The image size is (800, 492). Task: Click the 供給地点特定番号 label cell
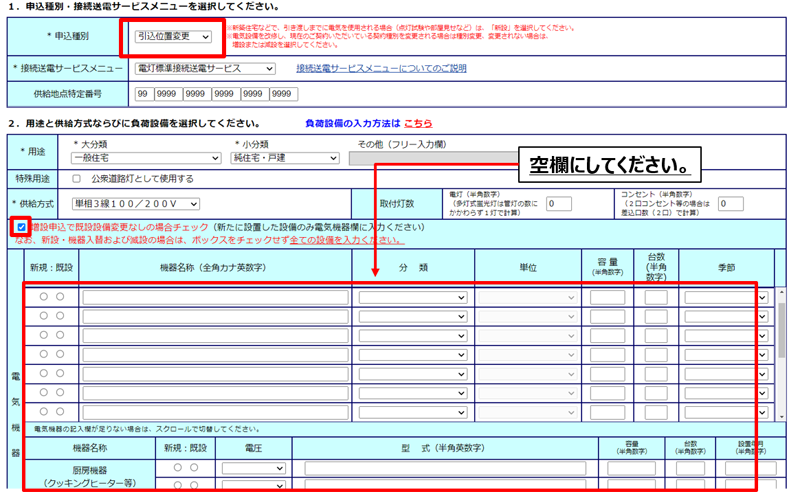tap(67, 94)
